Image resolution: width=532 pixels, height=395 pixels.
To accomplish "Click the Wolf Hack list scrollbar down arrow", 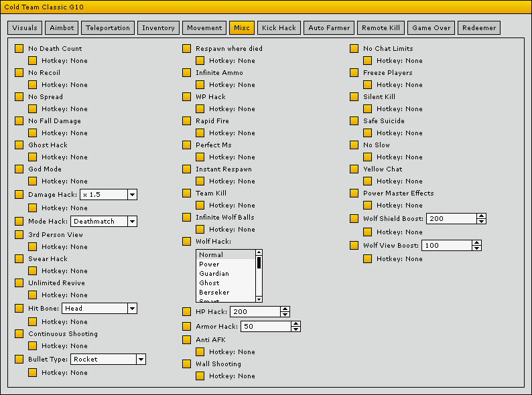I will click(x=259, y=299).
